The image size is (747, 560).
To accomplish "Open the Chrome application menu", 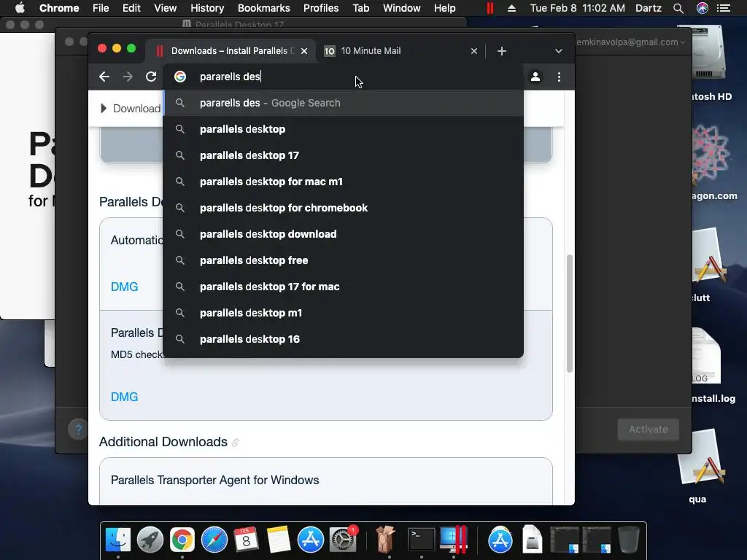I will pyautogui.click(x=59, y=8).
